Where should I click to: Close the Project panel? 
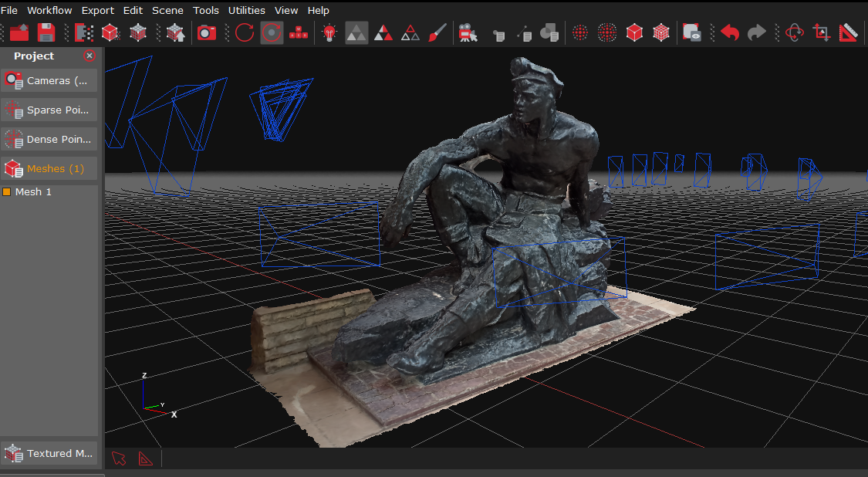(x=90, y=56)
